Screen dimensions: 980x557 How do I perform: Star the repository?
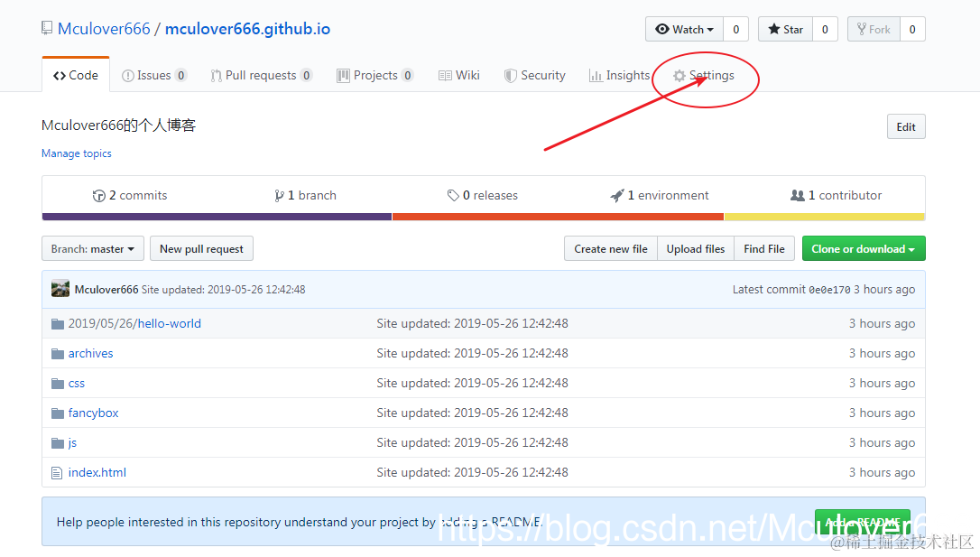[x=786, y=30]
